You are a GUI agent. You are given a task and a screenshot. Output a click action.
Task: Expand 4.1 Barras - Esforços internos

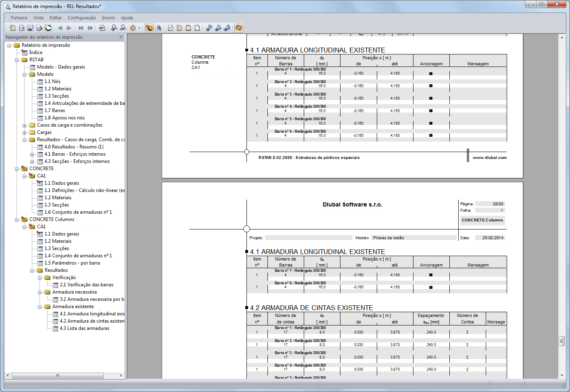click(x=32, y=154)
